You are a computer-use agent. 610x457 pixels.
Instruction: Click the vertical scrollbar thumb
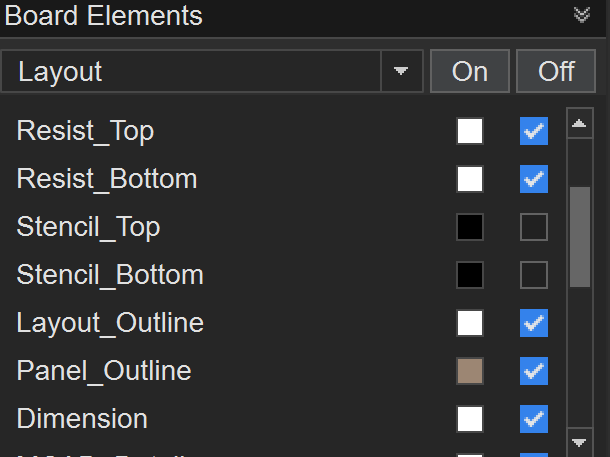click(x=579, y=236)
